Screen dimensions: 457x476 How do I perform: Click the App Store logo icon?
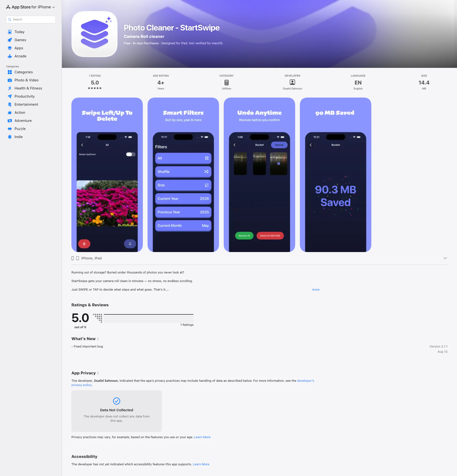[8, 7]
